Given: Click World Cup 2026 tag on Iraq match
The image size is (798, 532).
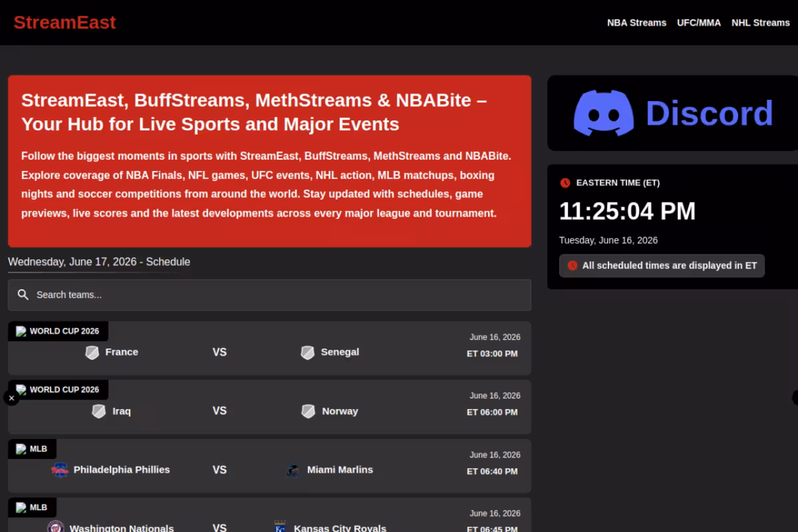Looking at the screenshot, I should tap(58, 390).
